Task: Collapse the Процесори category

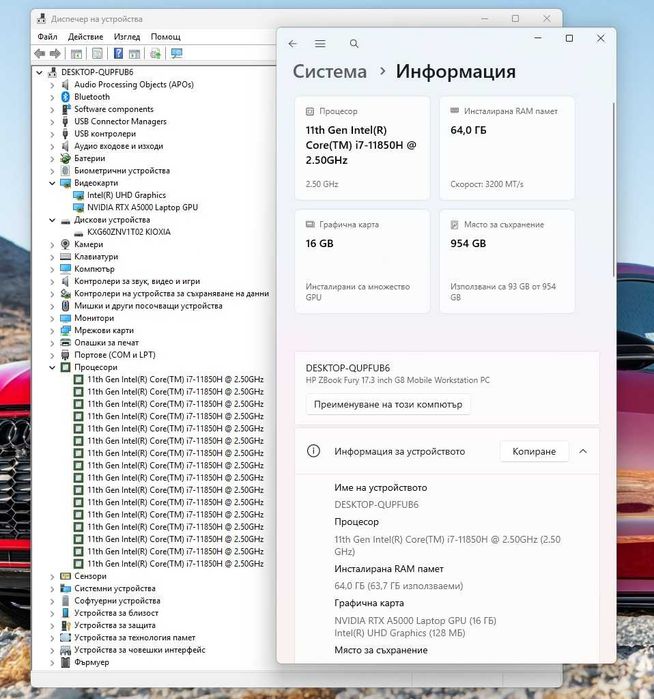Action: [52, 367]
